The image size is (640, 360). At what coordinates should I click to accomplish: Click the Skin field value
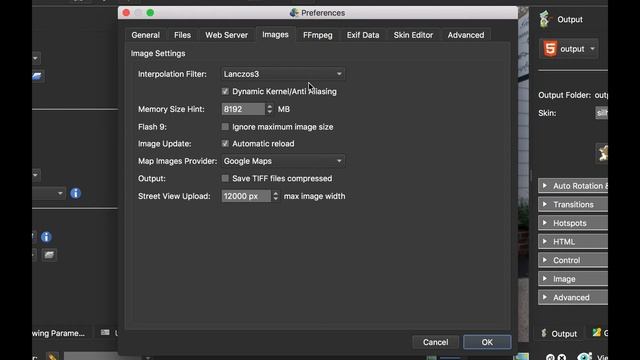coord(602,113)
